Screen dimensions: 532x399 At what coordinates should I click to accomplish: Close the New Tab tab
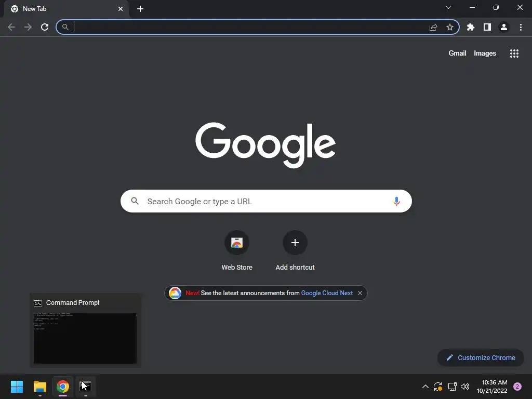tap(121, 9)
